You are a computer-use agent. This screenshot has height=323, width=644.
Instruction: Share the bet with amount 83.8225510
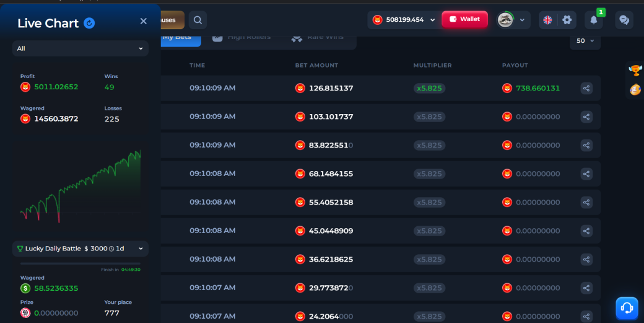tap(586, 145)
